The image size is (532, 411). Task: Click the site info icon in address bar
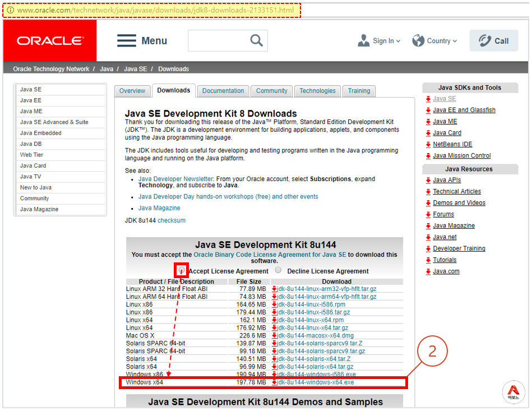[11, 10]
